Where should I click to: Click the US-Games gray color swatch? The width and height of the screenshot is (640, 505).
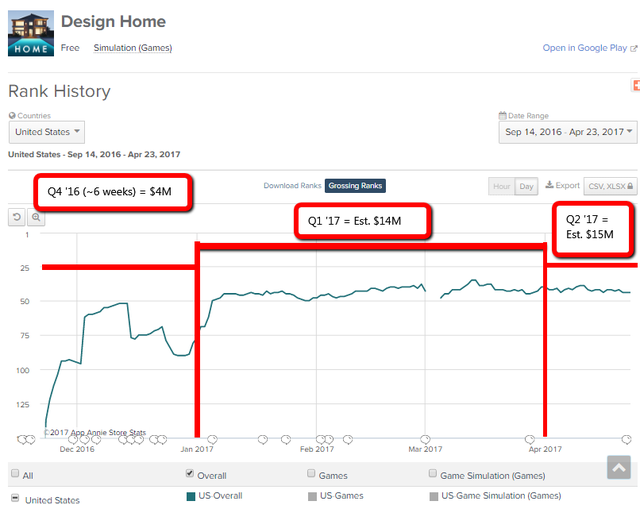pyautogui.click(x=312, y=496)
